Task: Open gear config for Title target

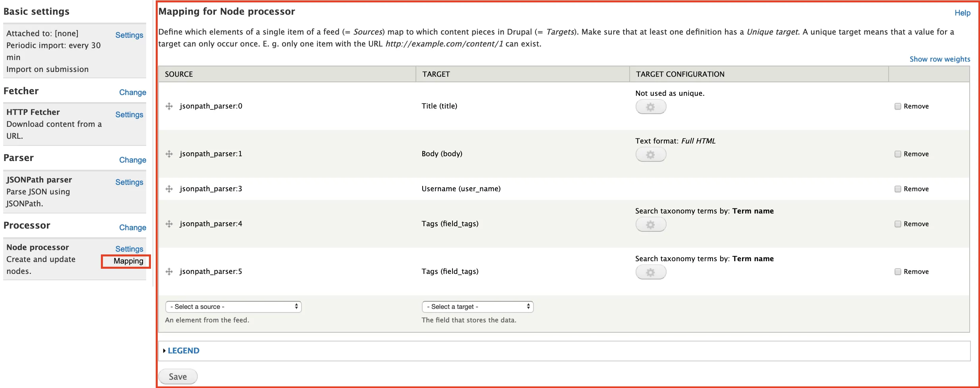Action: (651, 107)
